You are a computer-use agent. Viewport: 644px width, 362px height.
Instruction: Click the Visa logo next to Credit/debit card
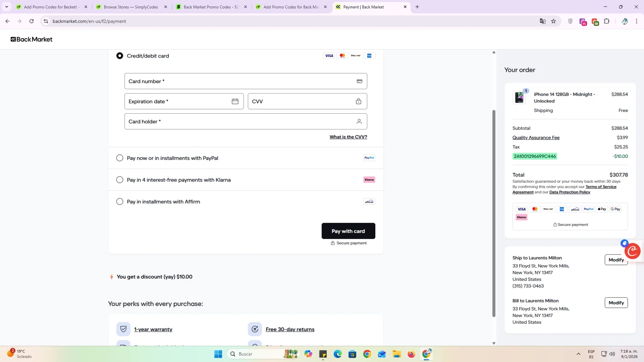tap(329, 56)
